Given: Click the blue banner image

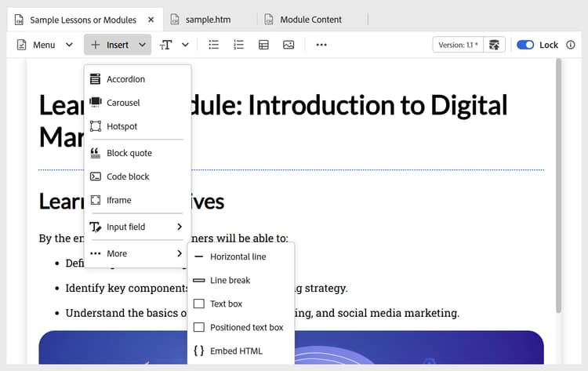Looking at the screenshot, I should 291,347.
